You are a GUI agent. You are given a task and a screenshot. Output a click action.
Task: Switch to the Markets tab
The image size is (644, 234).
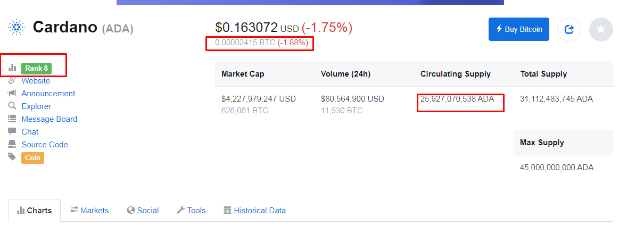coord(89,211)
